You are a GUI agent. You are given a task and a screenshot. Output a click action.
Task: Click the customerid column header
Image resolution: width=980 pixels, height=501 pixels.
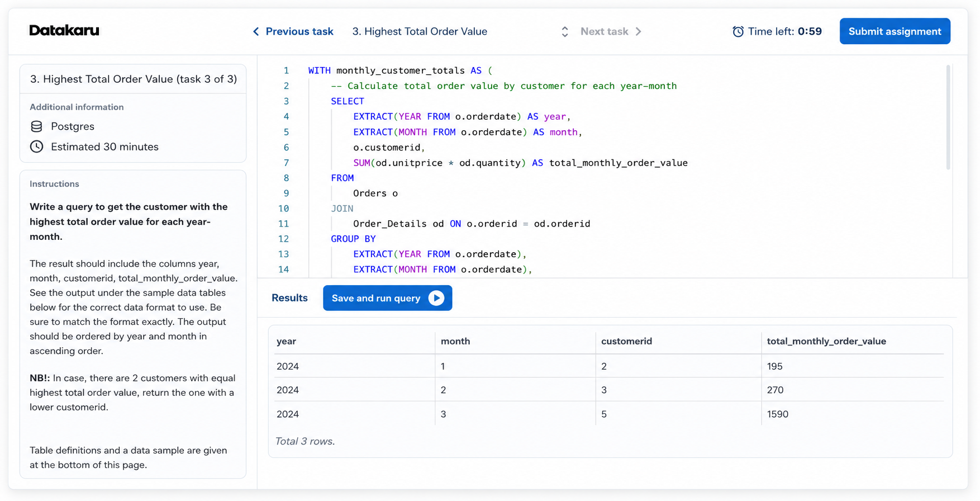pyautogui.click(x=626, y=341)
